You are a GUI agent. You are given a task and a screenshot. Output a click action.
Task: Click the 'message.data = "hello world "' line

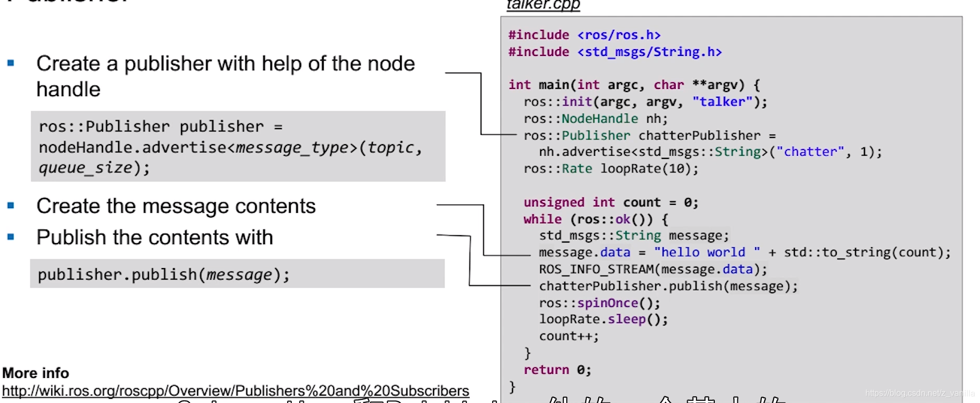[745, 252]
